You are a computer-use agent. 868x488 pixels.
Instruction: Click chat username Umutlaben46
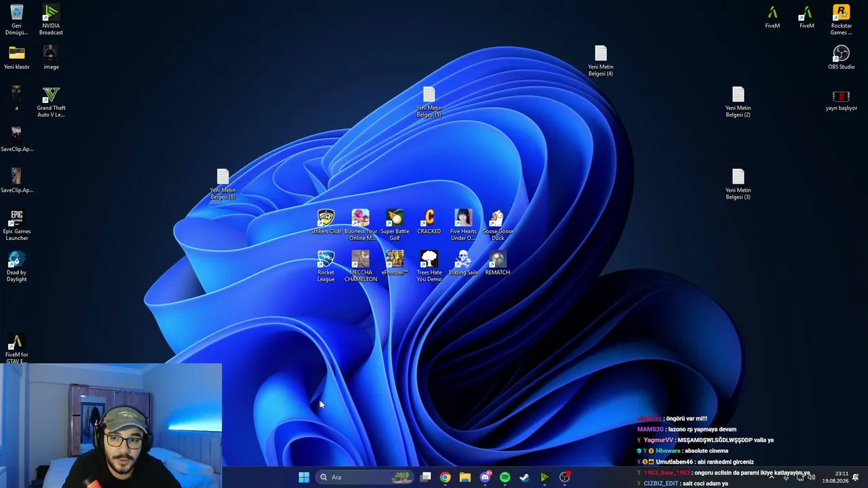(x=674, y=462)
